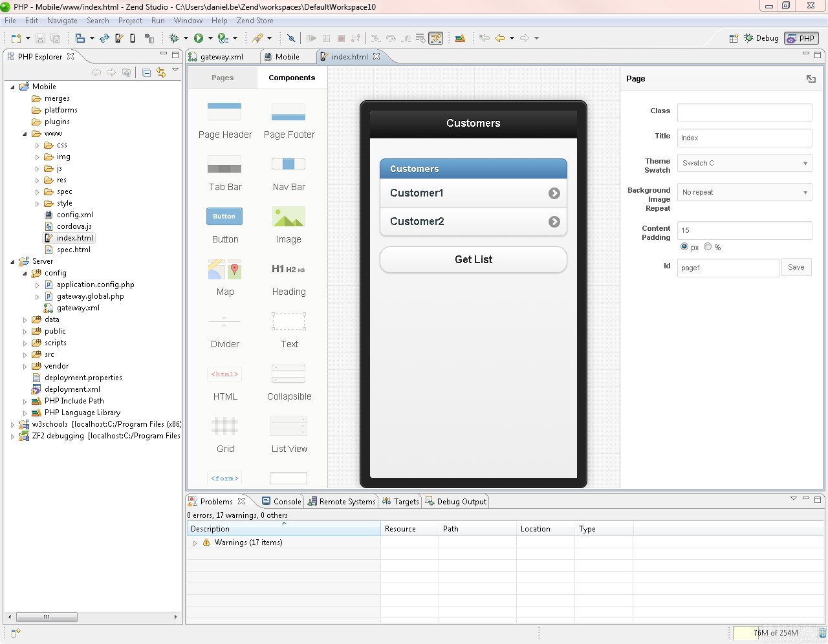Screen dimensions: 828x644
Task: Click the Customer1 list item
Action: coord(474,193)
